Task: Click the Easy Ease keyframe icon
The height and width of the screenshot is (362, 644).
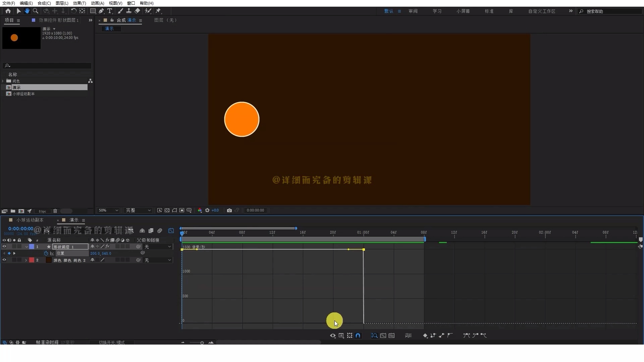Action: click(x=467, y=336)
